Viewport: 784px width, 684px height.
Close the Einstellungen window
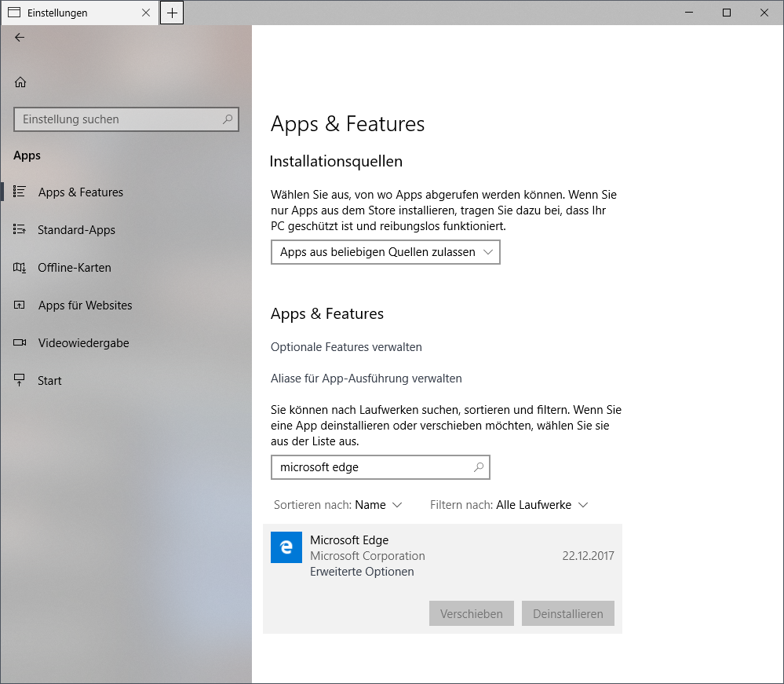pos(764,13)
